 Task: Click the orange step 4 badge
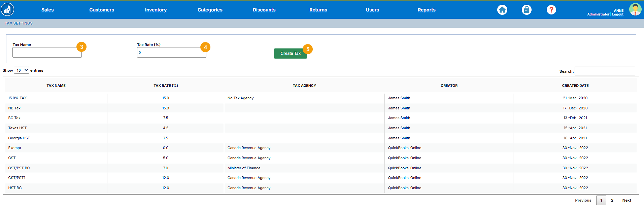click(205, 47)
